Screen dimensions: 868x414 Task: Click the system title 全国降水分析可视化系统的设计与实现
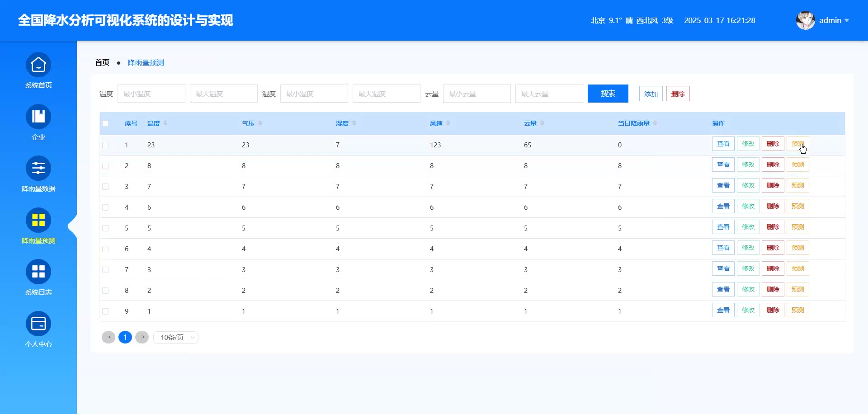click(x=126, y=20)
